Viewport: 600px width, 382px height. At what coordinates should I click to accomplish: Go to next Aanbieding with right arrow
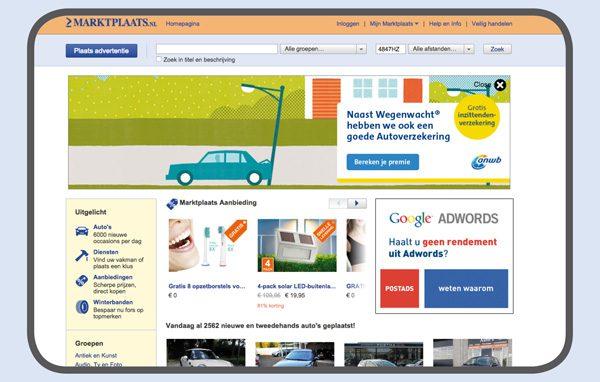click(x=357, y=203)
